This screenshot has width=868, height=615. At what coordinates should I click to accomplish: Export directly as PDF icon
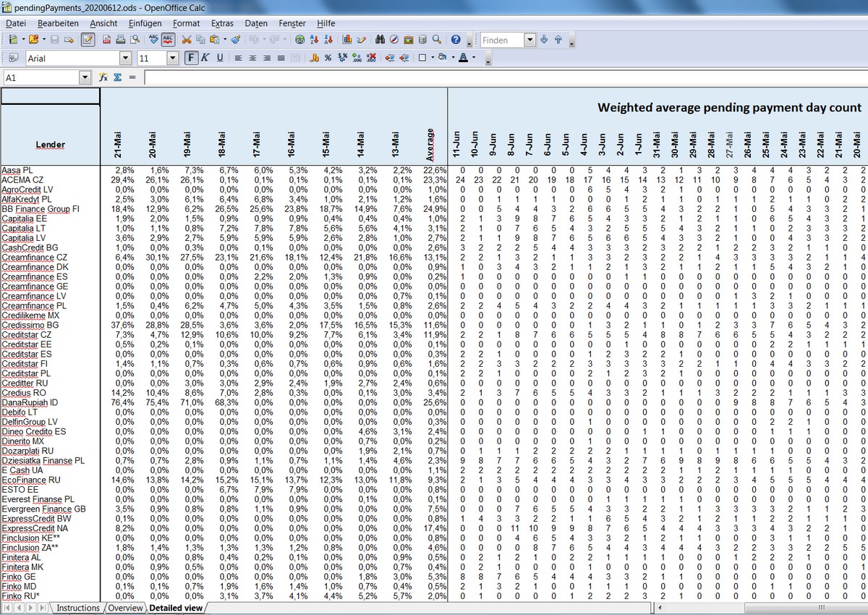pos(106,40)
